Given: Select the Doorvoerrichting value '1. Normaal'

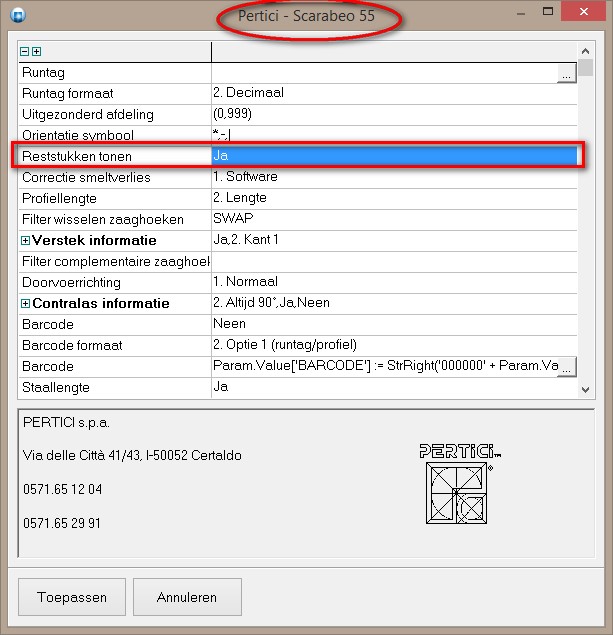Looking at the screenshot, I should coord(245,281).
